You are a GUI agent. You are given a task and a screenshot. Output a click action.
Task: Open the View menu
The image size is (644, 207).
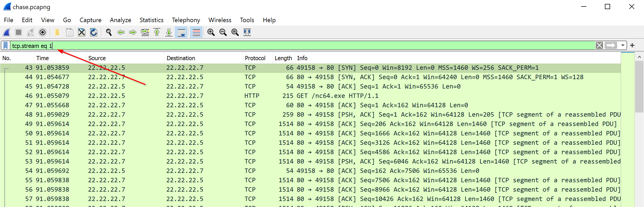tap(48, 20)
